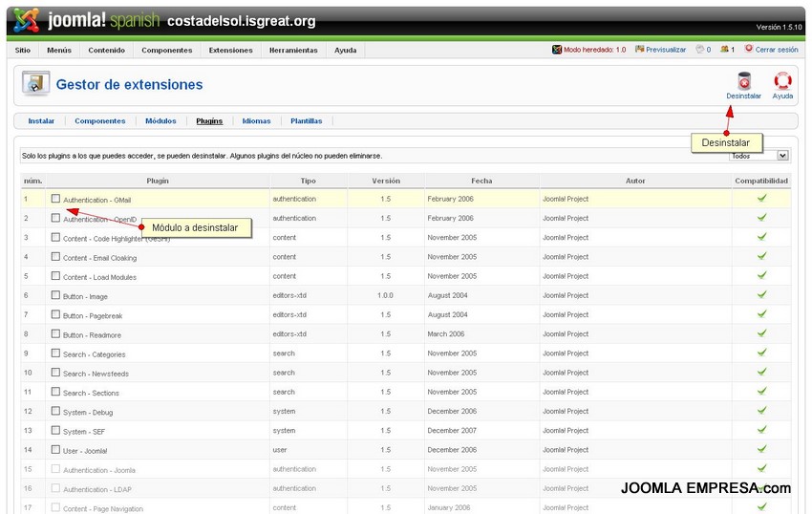Click compatibility checkmark for Authentication - OpenID row
This screenshot has width=812, height=514.
coord(761,217)
